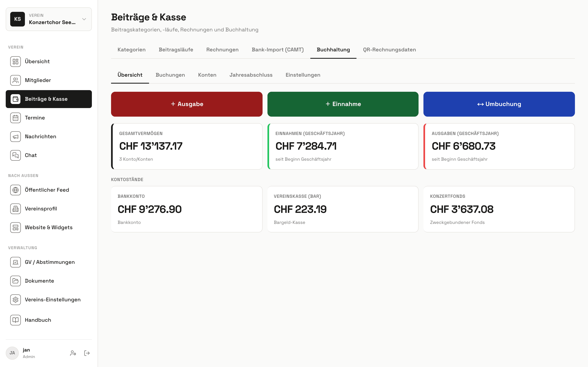Open Nachrichten megaphone icon

tap(16, 137)
